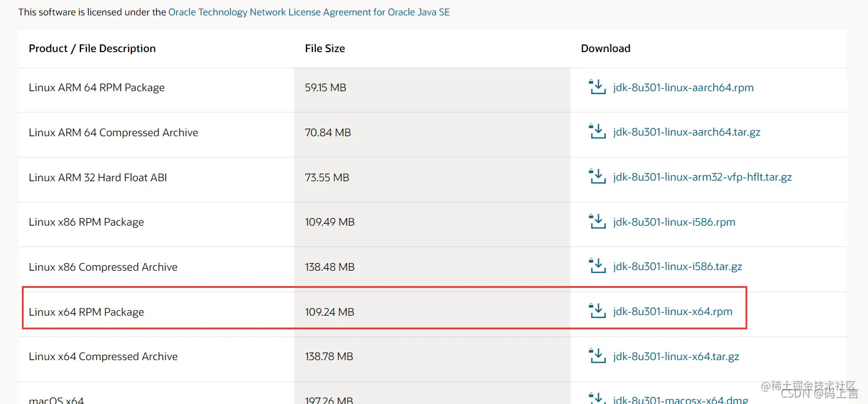Click the File Size column header
Viewport: 868px width, 404px height.
[325, 49]
